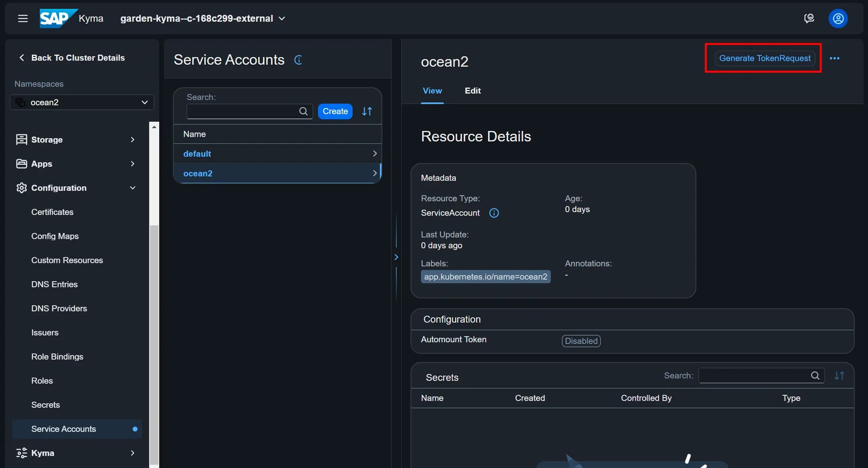Open the hamburger navigation menu

23,18
